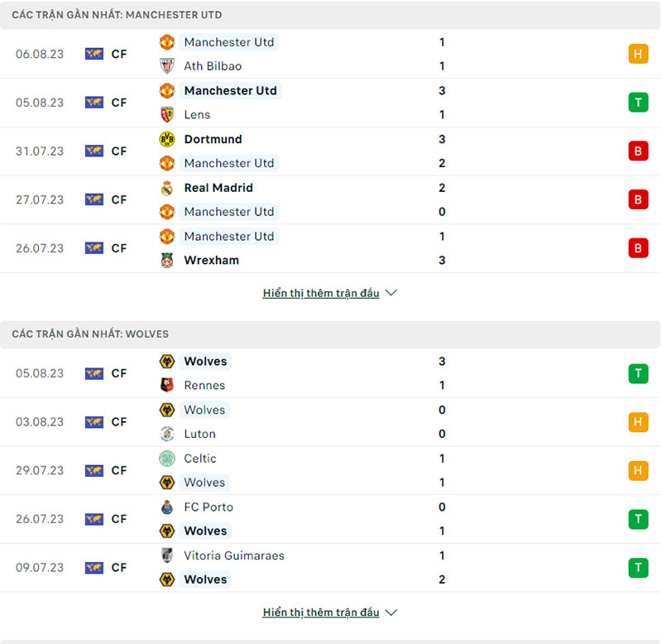Click the red B badge for the Real Madrid match

tap(638, 199)
